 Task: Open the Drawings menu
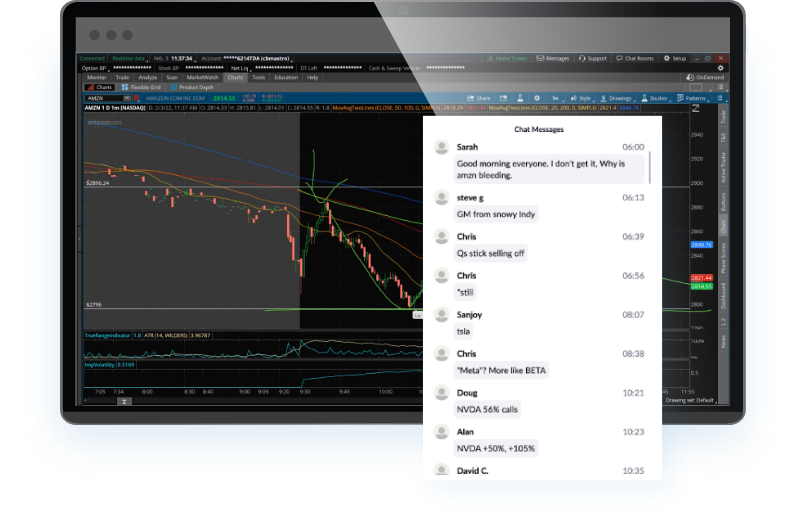pos(616,98)
